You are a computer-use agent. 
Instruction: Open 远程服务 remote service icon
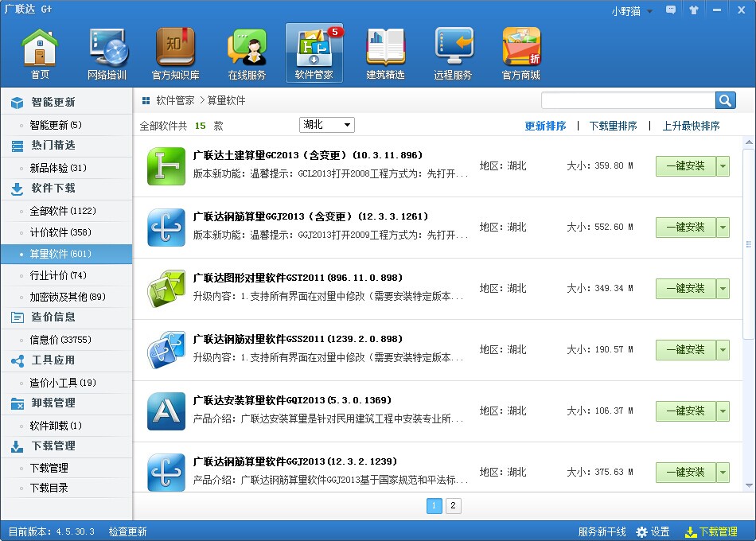tap(453, 54)
